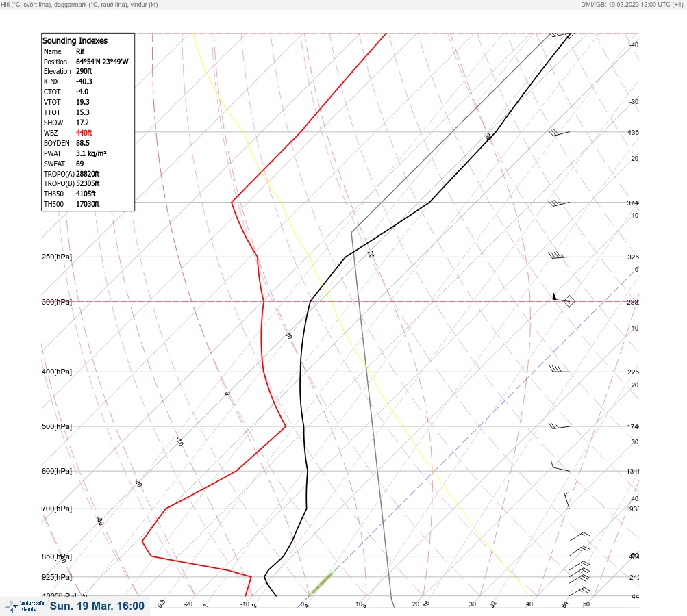The image size is (687, 616).
Task: Click the 'TROPO(A)' index label
Action: tap(59, 174)
